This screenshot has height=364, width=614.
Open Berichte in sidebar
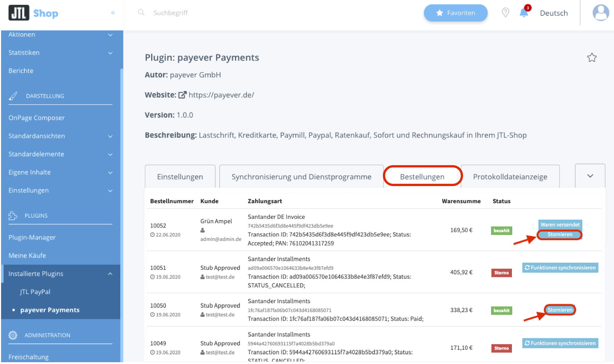point(21,71)
